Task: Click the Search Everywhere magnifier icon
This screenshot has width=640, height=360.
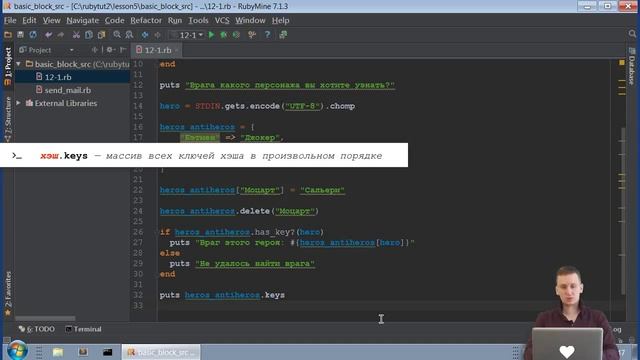Action: coord(632,34)
